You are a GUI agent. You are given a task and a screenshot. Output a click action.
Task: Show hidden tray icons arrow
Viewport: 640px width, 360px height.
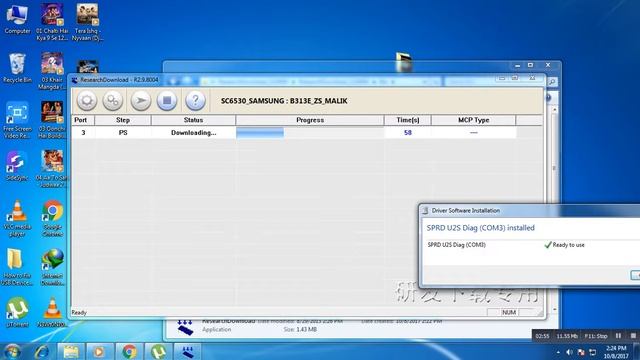point(558,352)
